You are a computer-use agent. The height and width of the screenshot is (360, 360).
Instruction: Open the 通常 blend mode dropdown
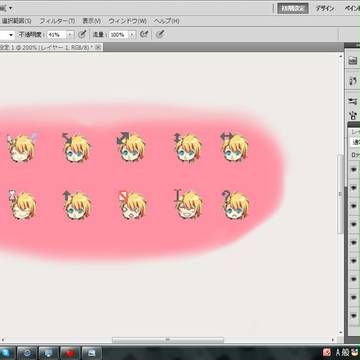click(356, 142)
